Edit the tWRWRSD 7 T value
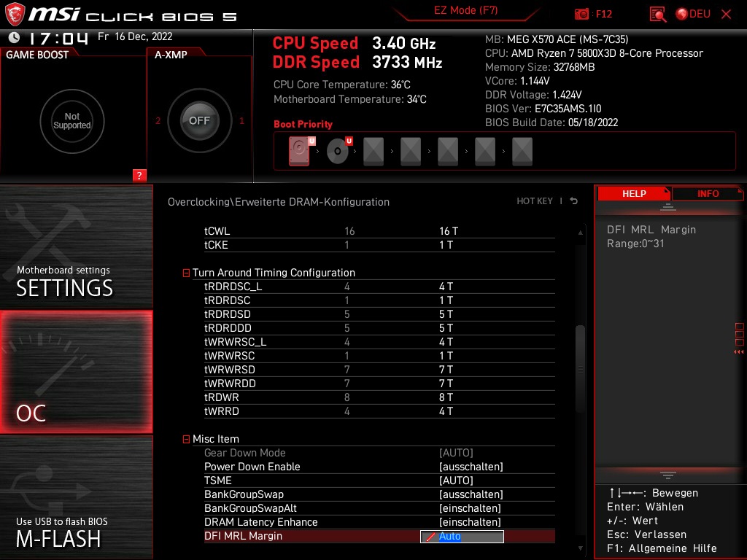Viewport: 747px width, 560px height. [x=446, y=370]
